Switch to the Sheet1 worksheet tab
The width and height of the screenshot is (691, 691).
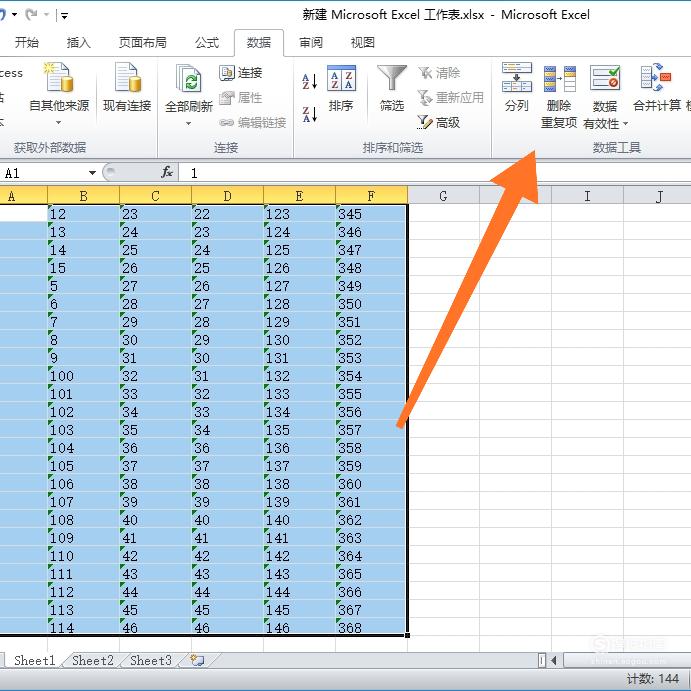coord(34,660)
